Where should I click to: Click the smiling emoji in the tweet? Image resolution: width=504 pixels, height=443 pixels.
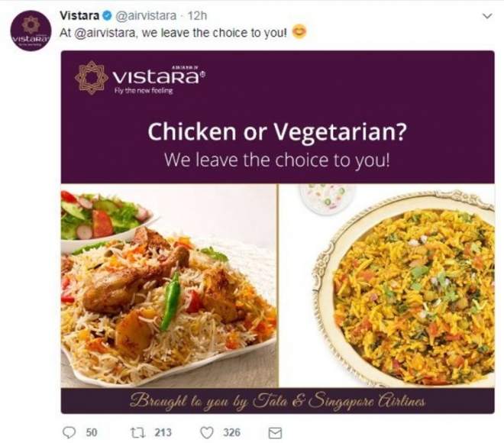click(x=301, y=33)
